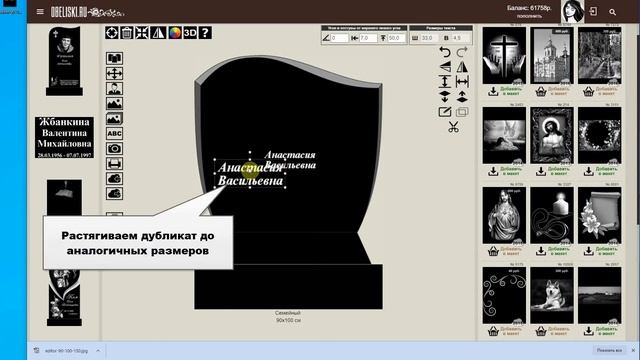Click the text height field showing 4.5

[460, 38]
